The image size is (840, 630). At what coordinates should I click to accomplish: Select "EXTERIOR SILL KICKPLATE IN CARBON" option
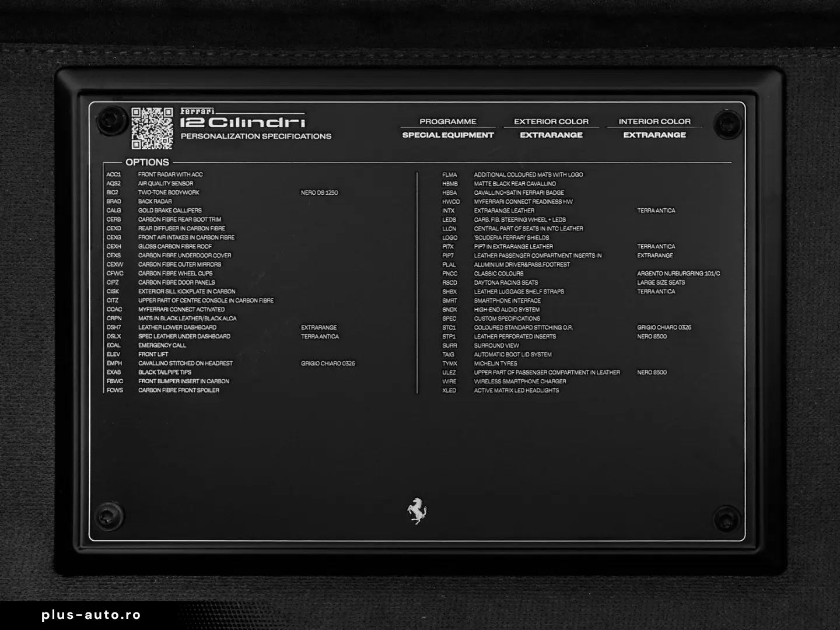tap(187, 292)
